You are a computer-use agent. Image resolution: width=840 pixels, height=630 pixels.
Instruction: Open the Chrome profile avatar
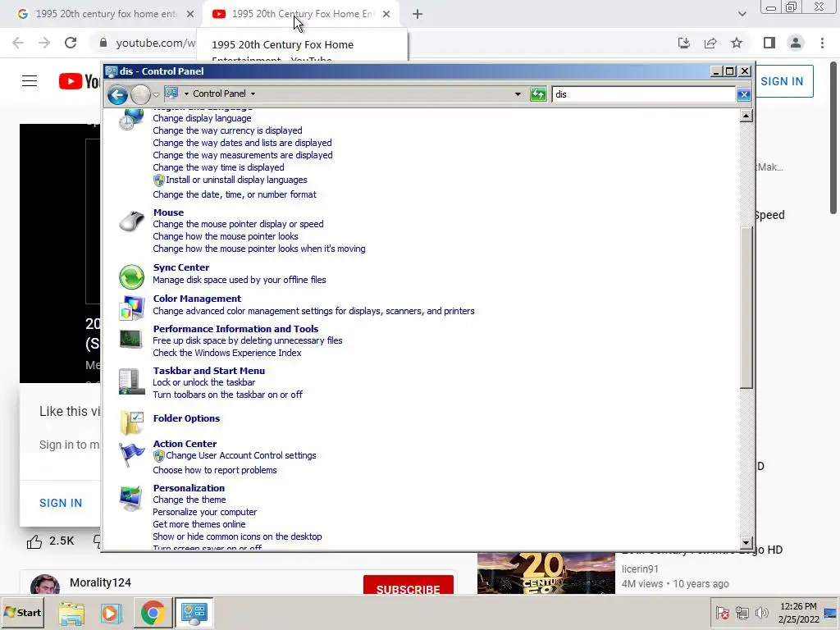[796, 43]
